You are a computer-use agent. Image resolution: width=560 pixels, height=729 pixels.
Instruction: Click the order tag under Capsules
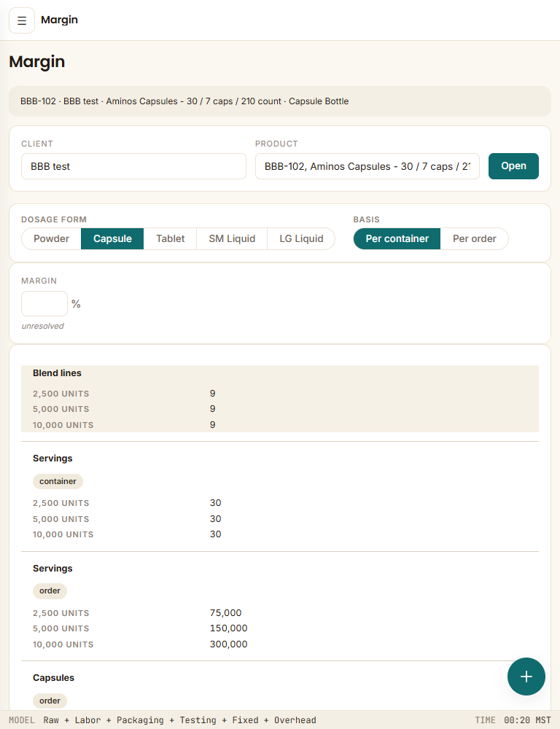(x=50, y=701)
